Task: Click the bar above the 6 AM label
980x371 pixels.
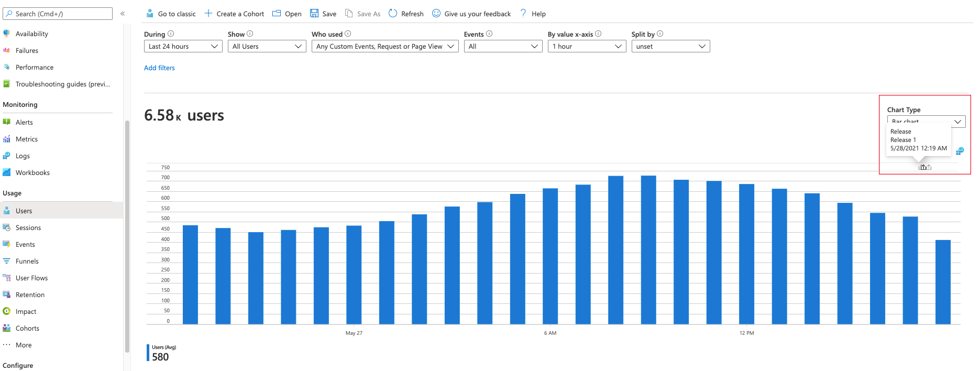Action: [550, 256]
